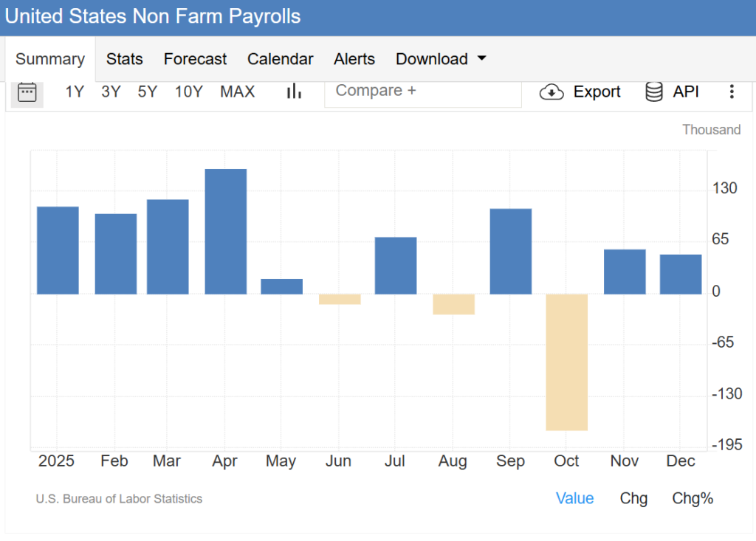Open the calendar date picker icon
756x541 pixels.
pos(27,92)
